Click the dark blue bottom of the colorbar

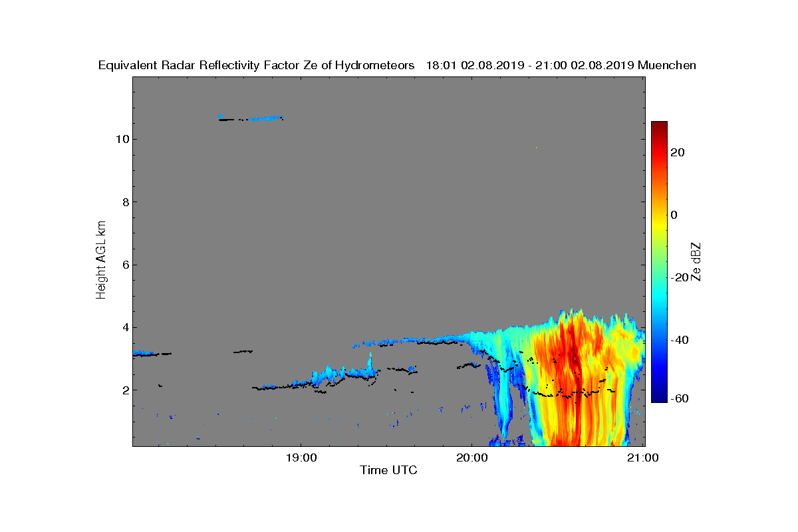click(659, 397)
